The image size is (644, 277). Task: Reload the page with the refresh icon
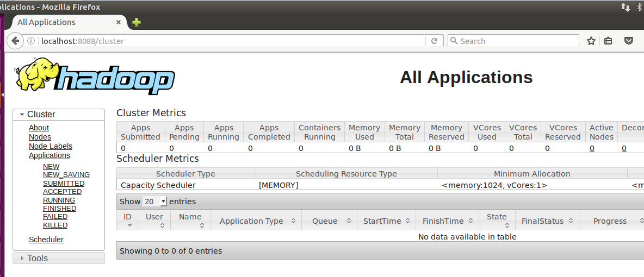(x=434, y=41)
